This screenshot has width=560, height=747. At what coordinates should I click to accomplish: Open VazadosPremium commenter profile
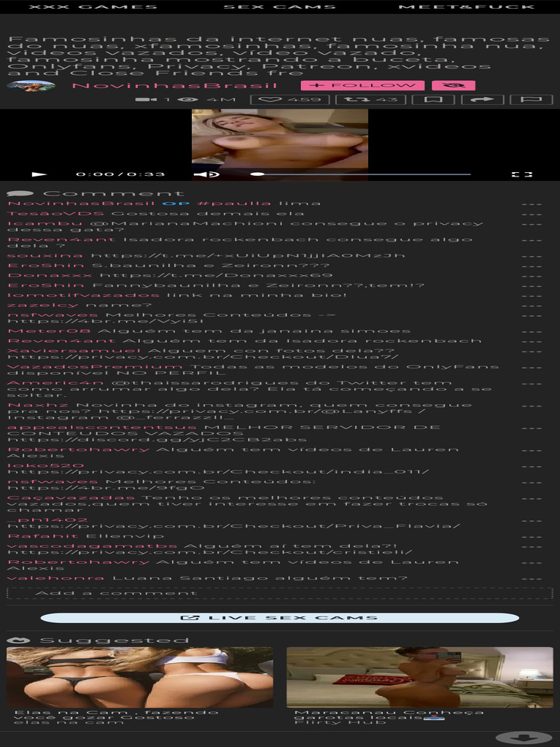96,367
